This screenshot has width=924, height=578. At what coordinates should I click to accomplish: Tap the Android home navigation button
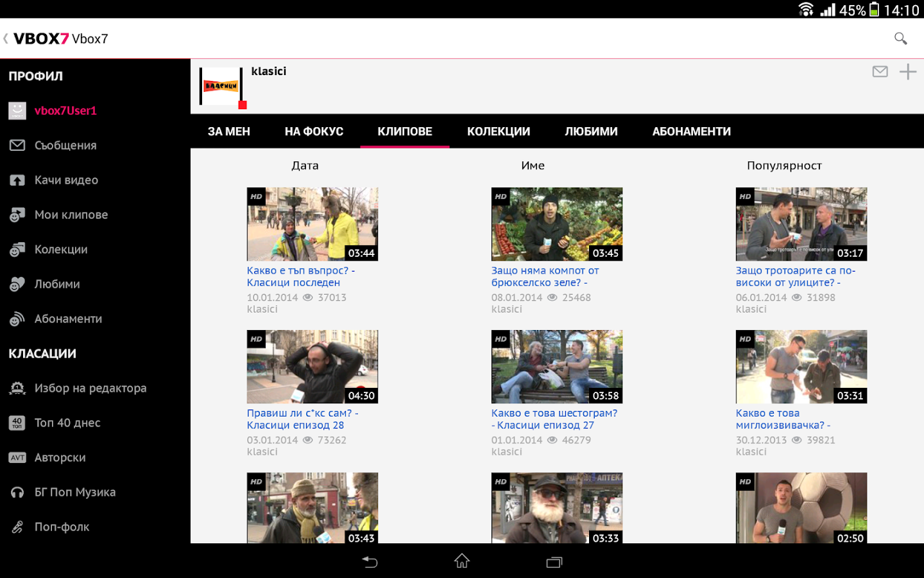click(461, 561)
